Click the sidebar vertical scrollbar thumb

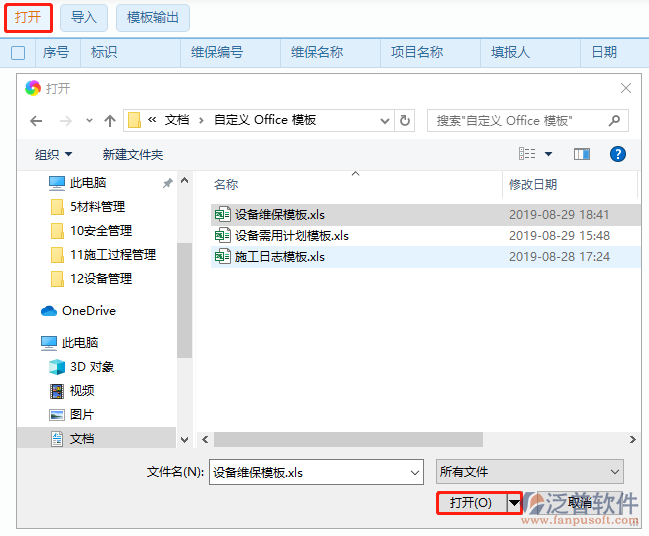click(x=184, y=300)
